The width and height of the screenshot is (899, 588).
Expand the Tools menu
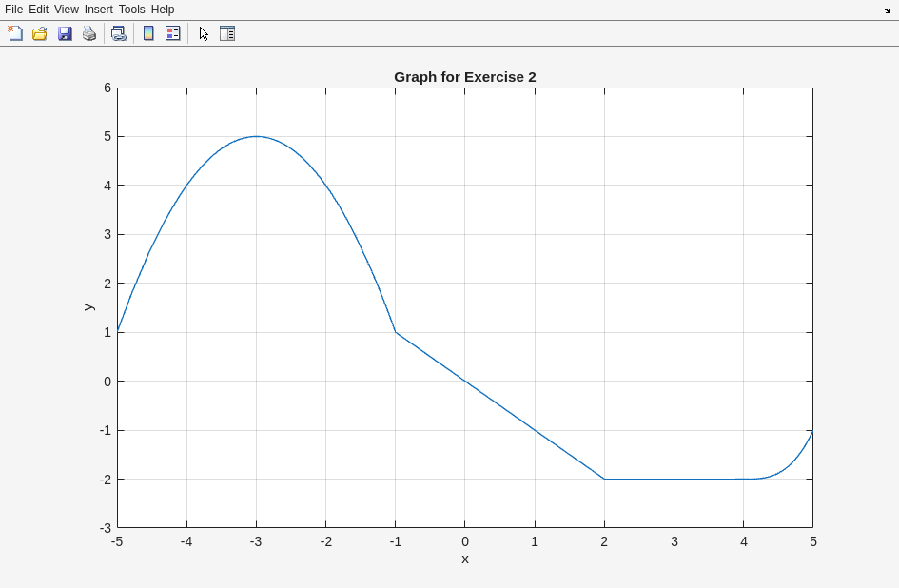(131, 10)
